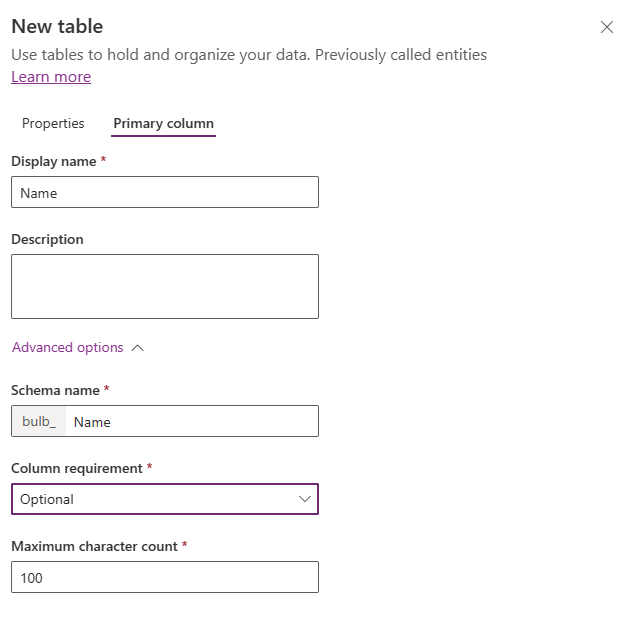Click the Schema name label

(56, 390)
